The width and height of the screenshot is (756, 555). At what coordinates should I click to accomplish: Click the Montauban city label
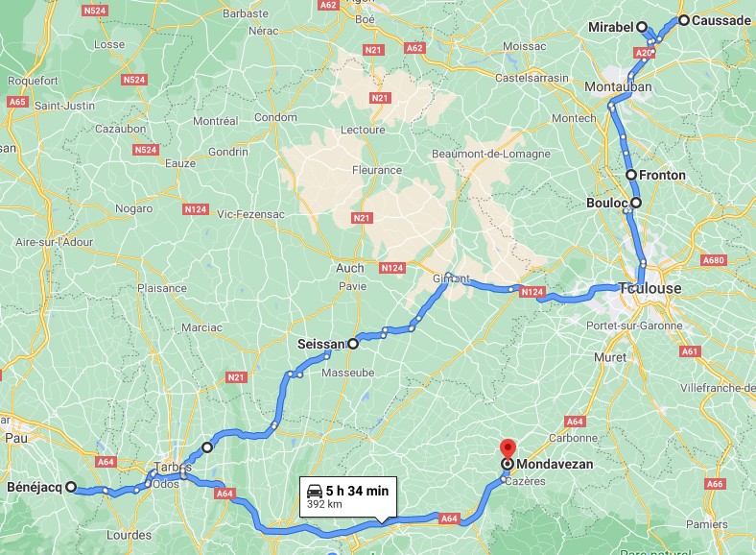coord(618,86)
